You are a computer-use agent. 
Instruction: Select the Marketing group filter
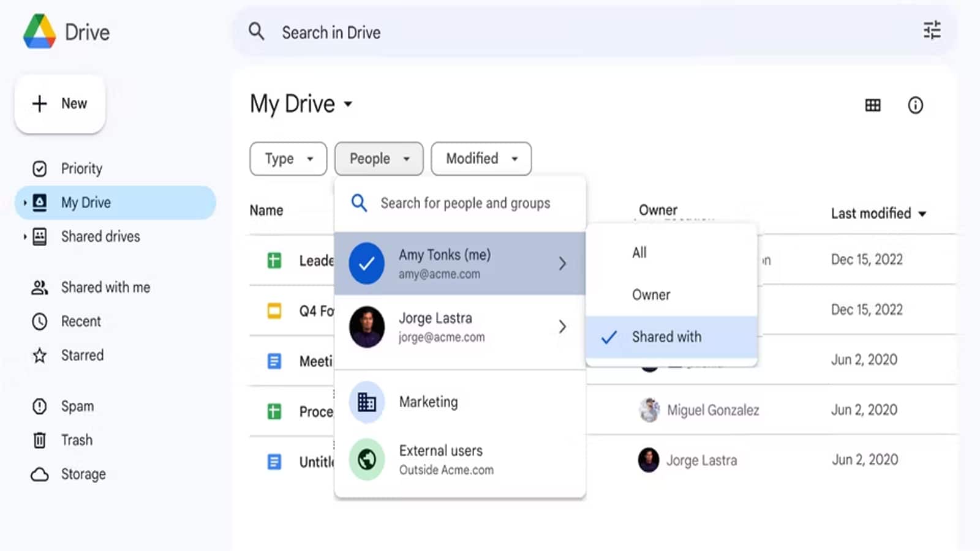pos(428,402)
